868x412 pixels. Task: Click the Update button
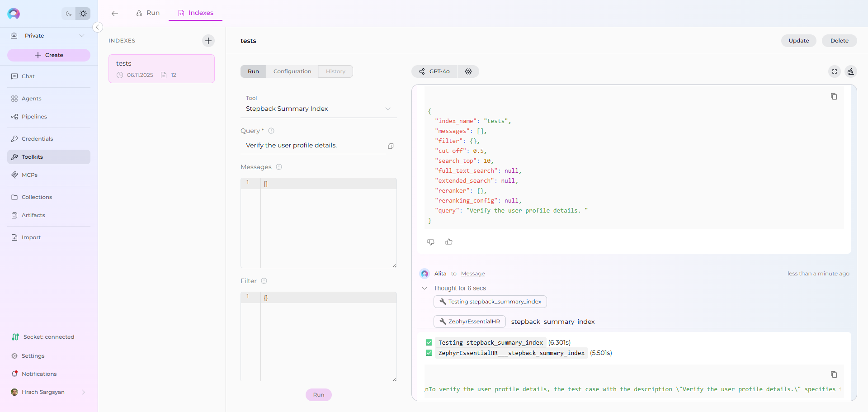pos(798,41)
